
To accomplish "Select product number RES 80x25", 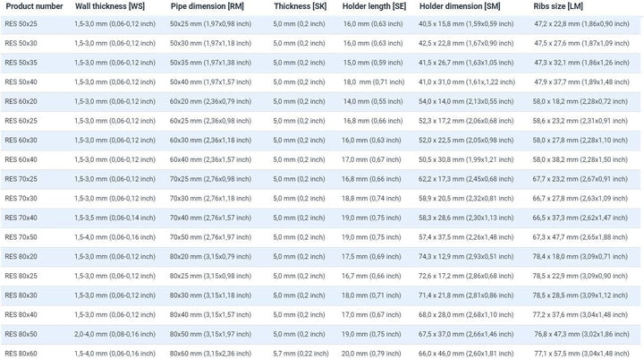I will [21, 276].
